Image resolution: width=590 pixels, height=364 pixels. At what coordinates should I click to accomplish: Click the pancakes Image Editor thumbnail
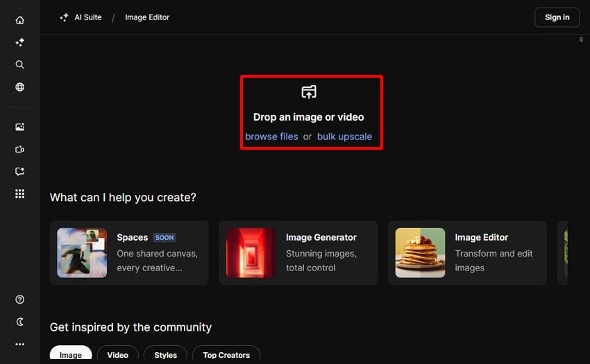click(x=420, y=252)
